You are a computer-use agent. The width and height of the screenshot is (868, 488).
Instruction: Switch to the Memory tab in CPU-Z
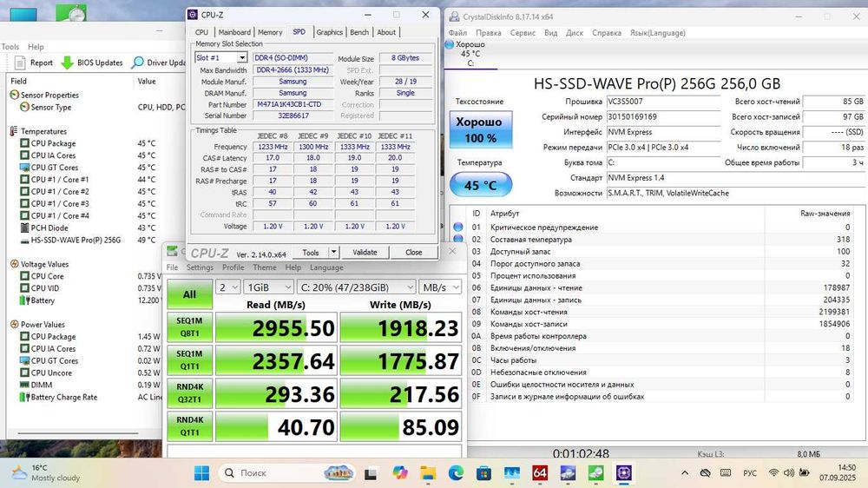click(270, 32)
